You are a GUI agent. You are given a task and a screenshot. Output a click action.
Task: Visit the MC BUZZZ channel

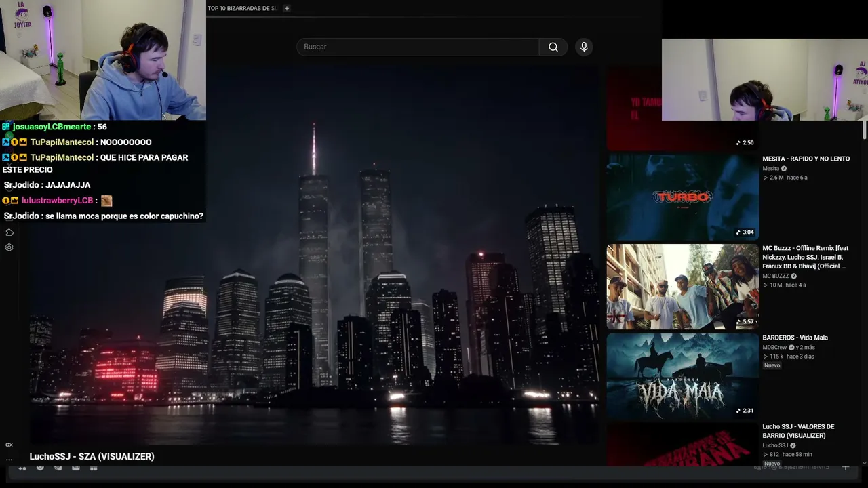(x=775, y=276)
